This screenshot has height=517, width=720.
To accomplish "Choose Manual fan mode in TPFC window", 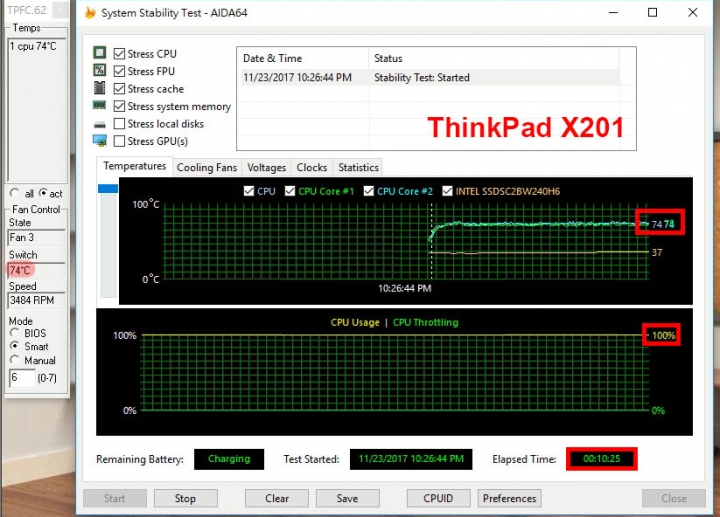I will tap(15, 360).
